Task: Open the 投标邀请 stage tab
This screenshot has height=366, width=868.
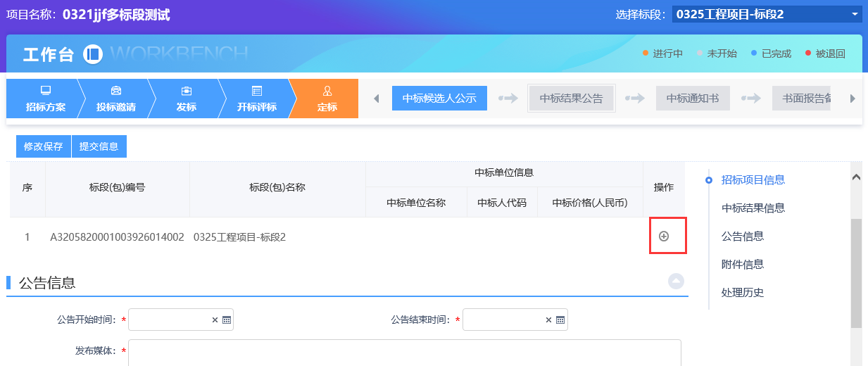Action: click(x=116, y=99)
